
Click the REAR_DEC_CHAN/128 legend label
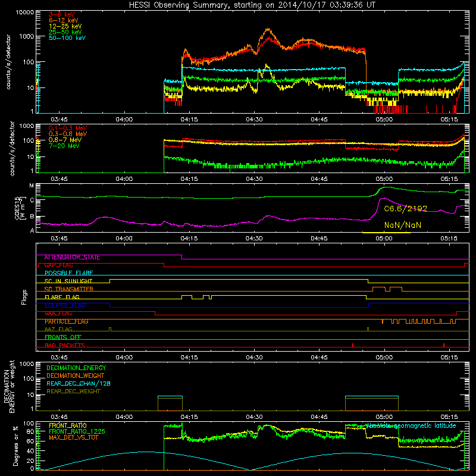(79, 384)
